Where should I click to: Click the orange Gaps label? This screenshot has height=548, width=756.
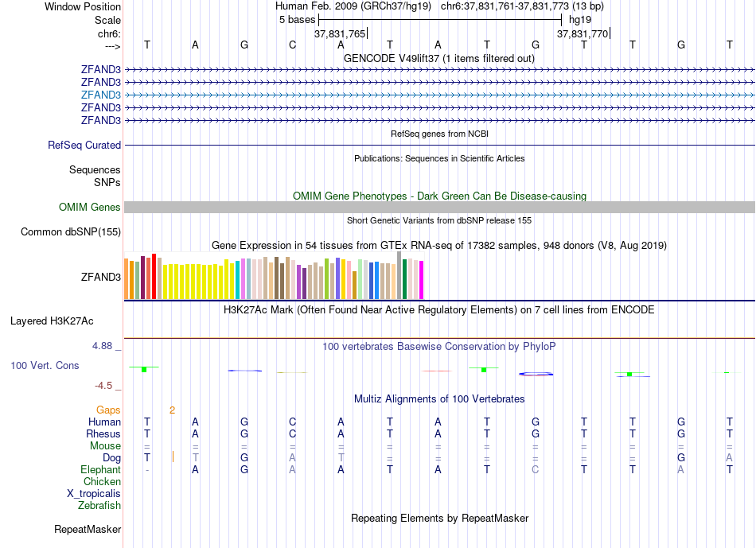[108, 410]
